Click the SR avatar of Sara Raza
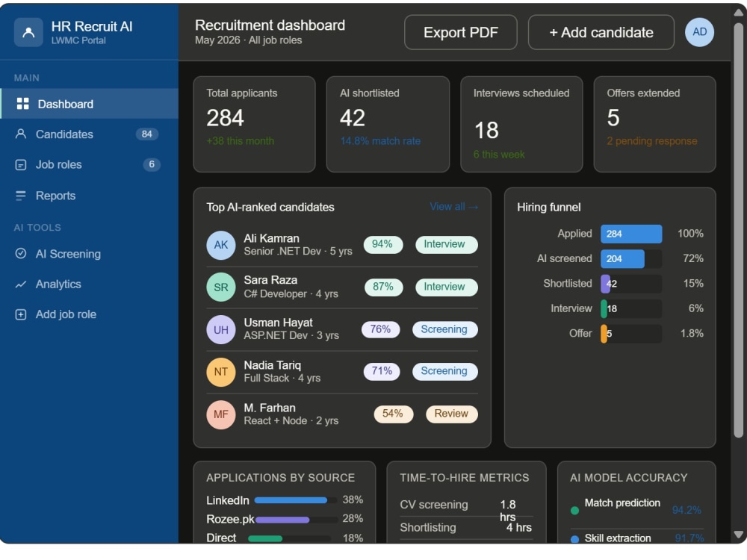Viewport: 747px width, 560px height. (x=220, y=287)
